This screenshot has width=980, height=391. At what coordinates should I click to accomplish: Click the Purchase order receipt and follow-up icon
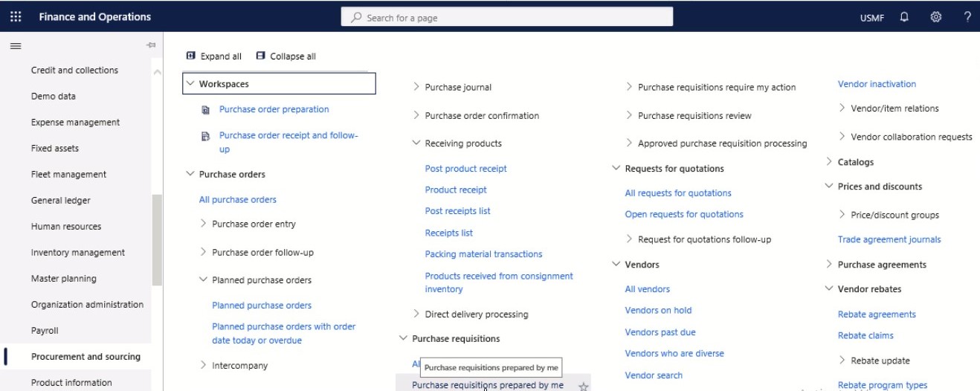pyautogui.click(x=206, y=136)
